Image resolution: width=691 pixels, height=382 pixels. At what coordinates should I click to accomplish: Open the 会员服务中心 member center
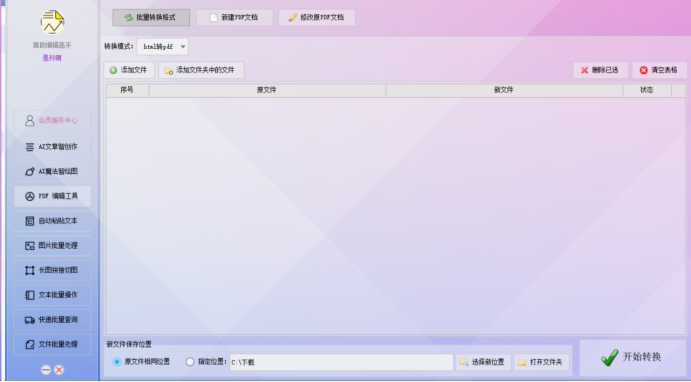click(52, 121)
